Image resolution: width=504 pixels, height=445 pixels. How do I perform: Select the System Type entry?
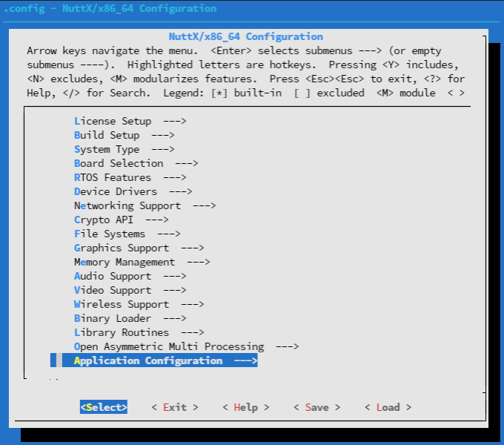[x=124, y=149]
